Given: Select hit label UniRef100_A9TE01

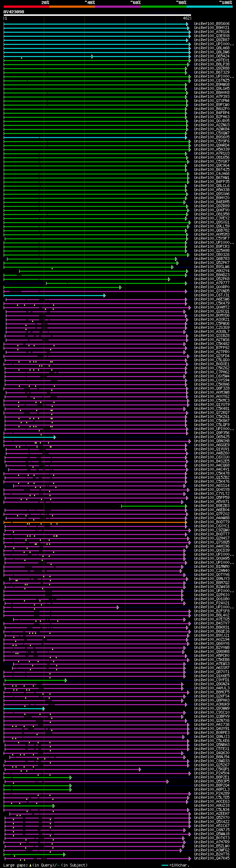Looking at the screenshot, I should [212, 60].
